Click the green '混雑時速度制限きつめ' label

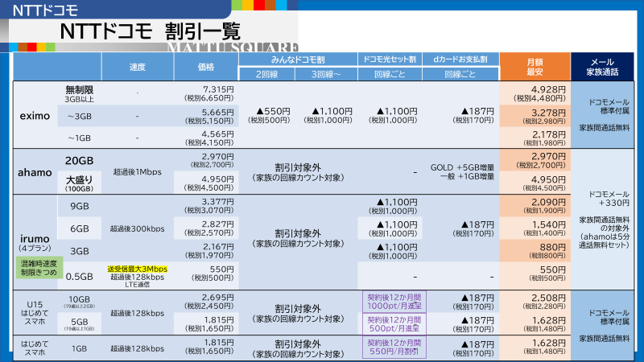point(39,268)
